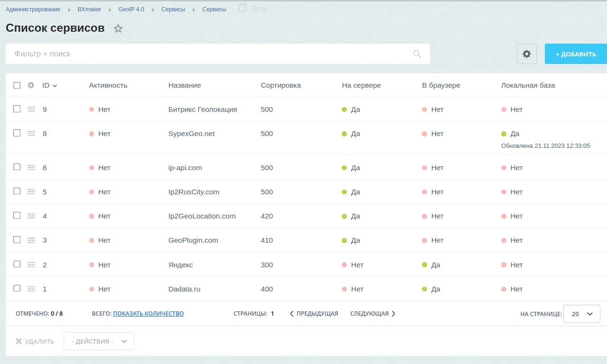
Task: Click the search magnifier icon in the filter field
Action: point(417,54)
